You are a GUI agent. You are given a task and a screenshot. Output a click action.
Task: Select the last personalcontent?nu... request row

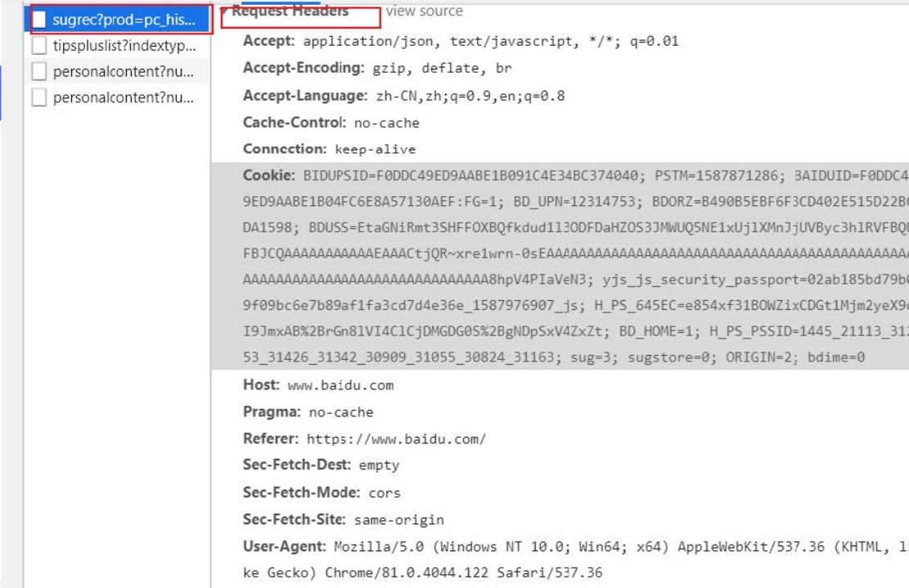(118, 97)
